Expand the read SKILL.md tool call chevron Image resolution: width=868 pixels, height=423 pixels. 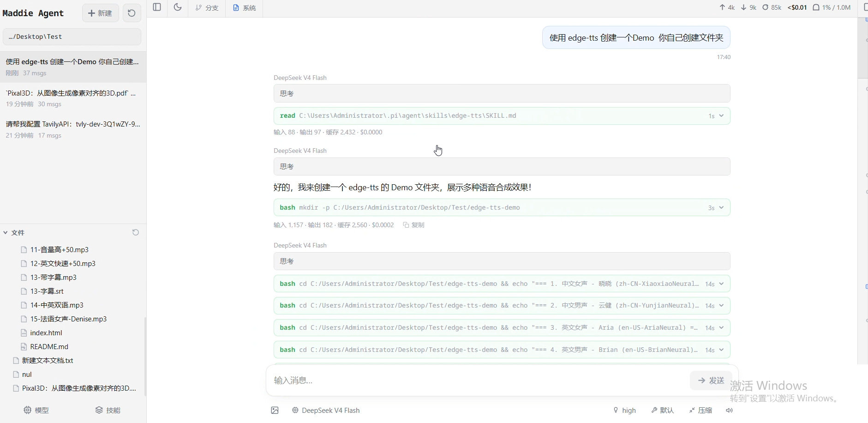point(721,116)
